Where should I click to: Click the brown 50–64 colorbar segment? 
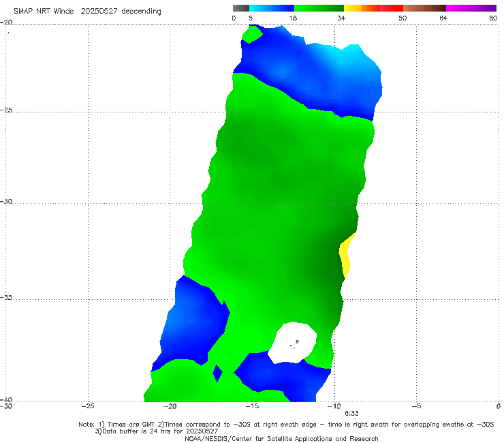pos(424,8)
